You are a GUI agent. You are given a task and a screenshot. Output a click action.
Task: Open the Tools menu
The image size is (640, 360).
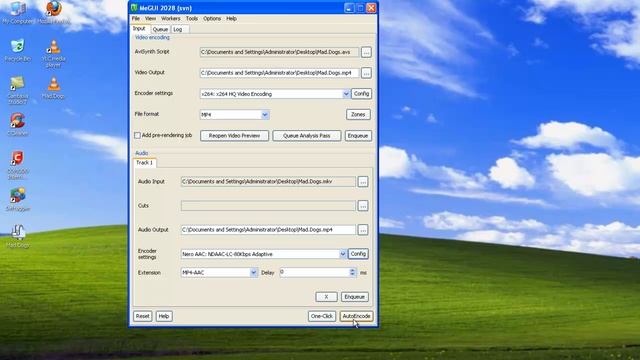tap(191, 19)
